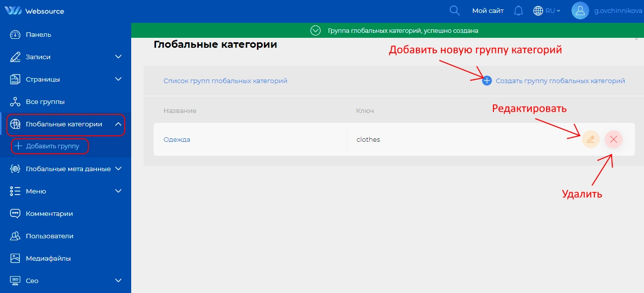644x293 pixels.
Task: Open Медиафайлы via its sidebar icon
Action: click(x=14, y=258)
